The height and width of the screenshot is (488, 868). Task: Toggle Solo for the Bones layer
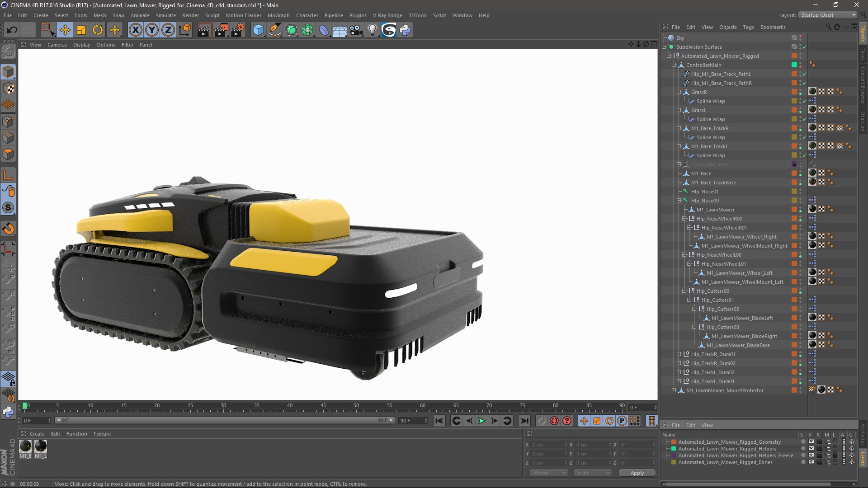(x=803, y=462)
